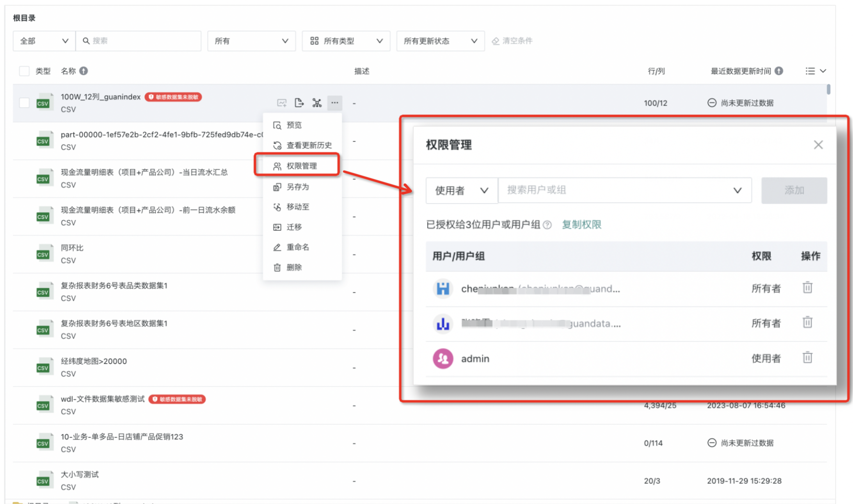Toggle the select-all checkbox in header

tap(24, 71)
